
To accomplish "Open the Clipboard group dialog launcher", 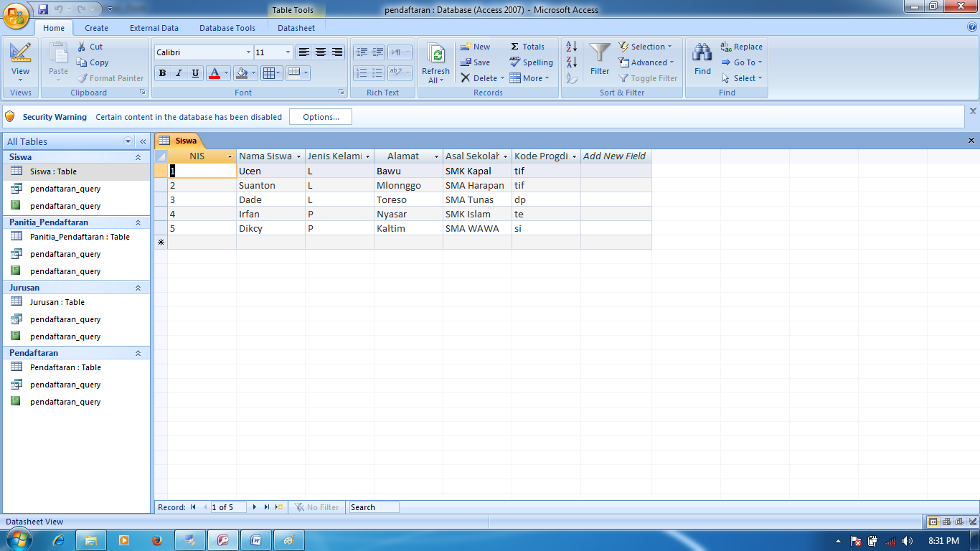I will click(142, 93).
